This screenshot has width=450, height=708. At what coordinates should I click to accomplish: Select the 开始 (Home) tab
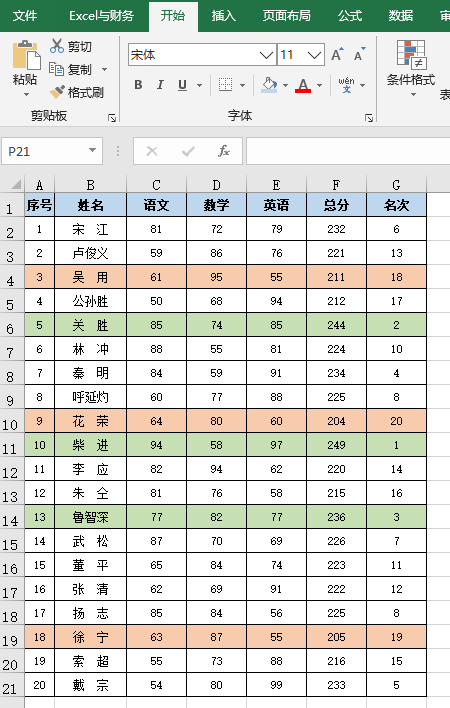pos(173,16)
